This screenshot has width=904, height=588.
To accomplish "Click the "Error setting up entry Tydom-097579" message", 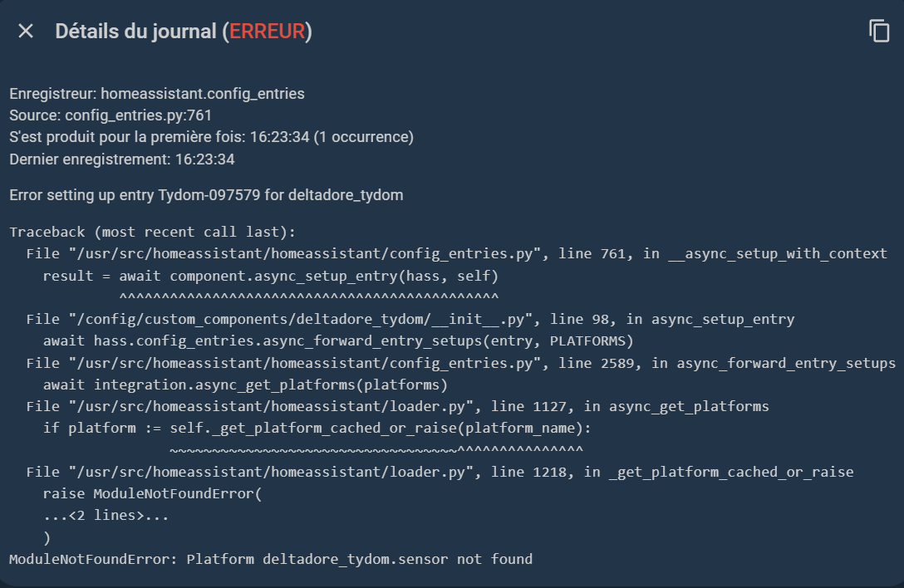I will pyautogui.click(x=206, y=195).
